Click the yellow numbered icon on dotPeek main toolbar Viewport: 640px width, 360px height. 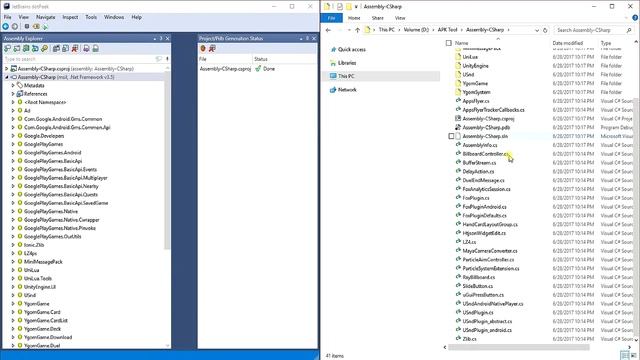point(36,27)
